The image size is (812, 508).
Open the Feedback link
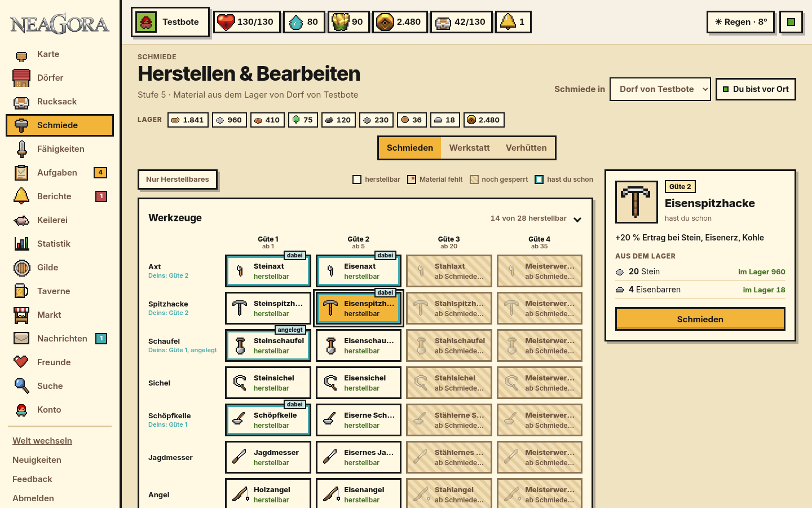pos(32,479)
